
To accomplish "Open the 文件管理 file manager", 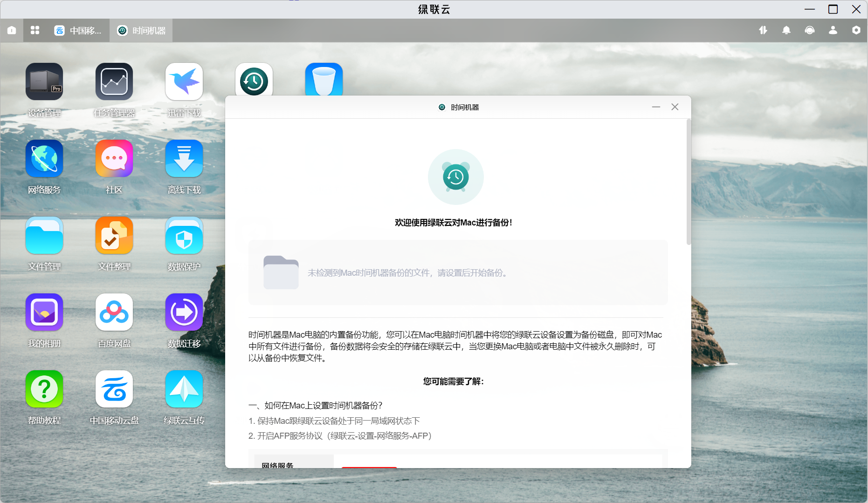I will point(44,236).
